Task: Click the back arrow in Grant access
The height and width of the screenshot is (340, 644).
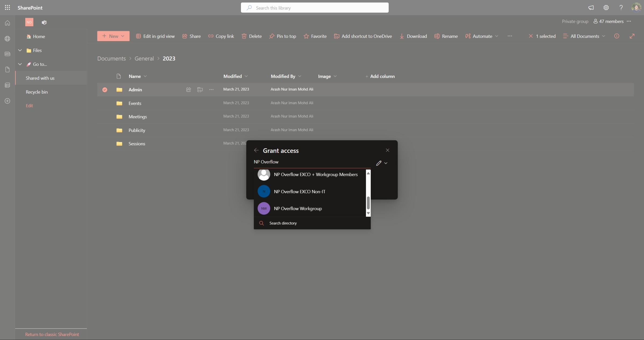Action: pos(256,150)
